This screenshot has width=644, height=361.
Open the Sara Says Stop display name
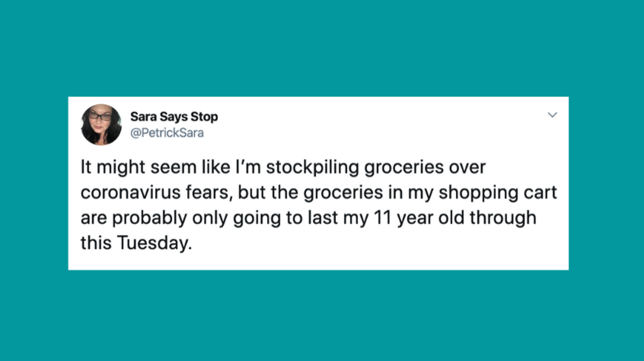(174, 117)
